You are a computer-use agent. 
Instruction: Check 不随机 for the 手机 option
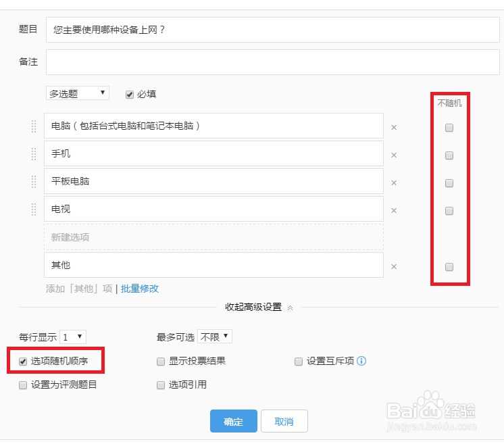449,155
